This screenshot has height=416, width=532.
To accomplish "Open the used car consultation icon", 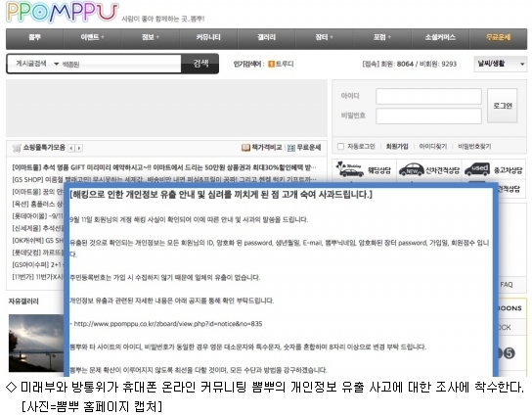I will 477,169.
